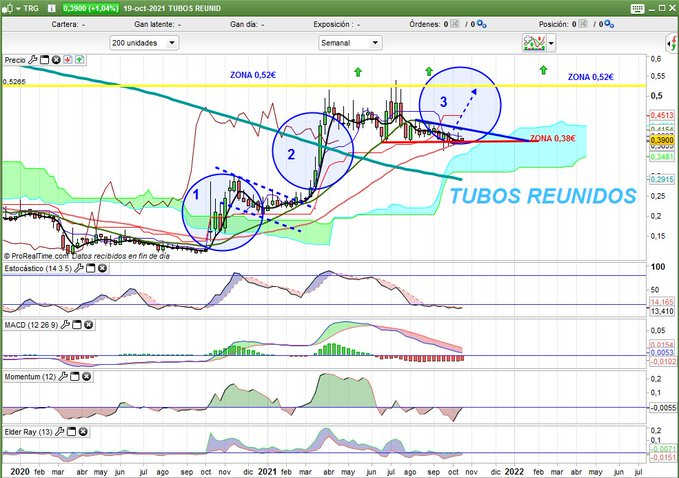Click the Exposición field
The image size is (679, 478).
click(x=336, y=24)
